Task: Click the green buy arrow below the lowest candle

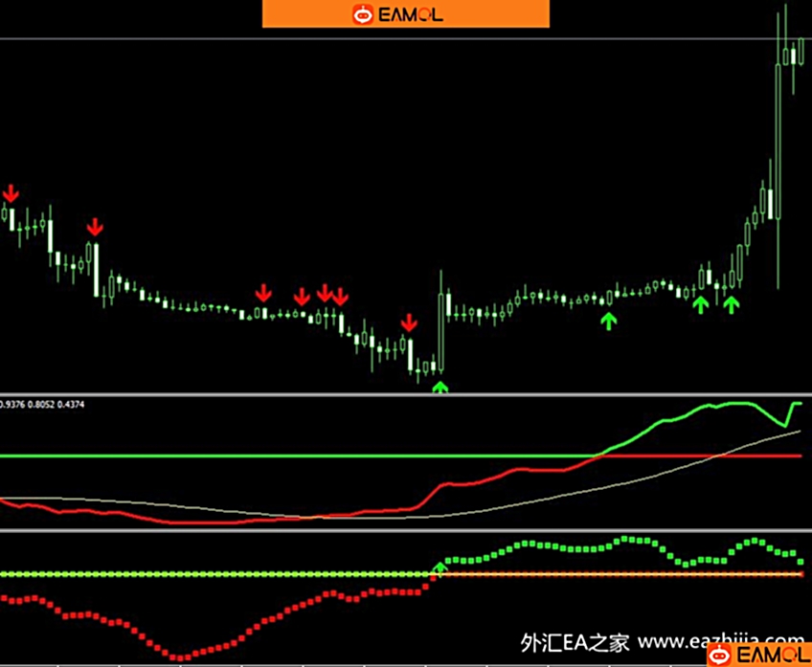Action: (440, 387)
